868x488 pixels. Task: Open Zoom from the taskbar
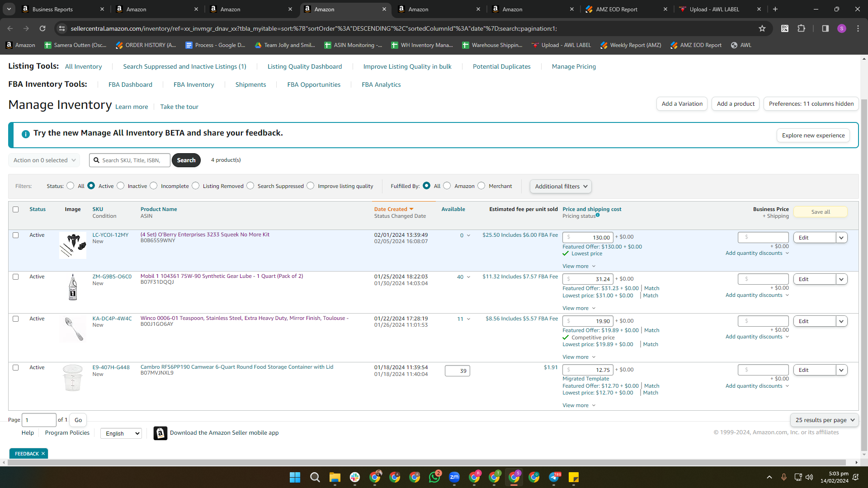(454, 477)
